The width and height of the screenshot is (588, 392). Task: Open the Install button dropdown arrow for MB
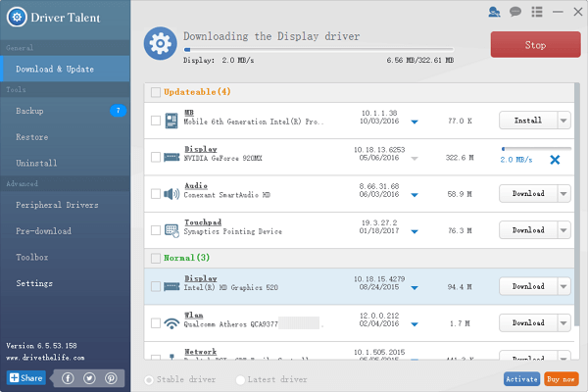pos(563,121)
